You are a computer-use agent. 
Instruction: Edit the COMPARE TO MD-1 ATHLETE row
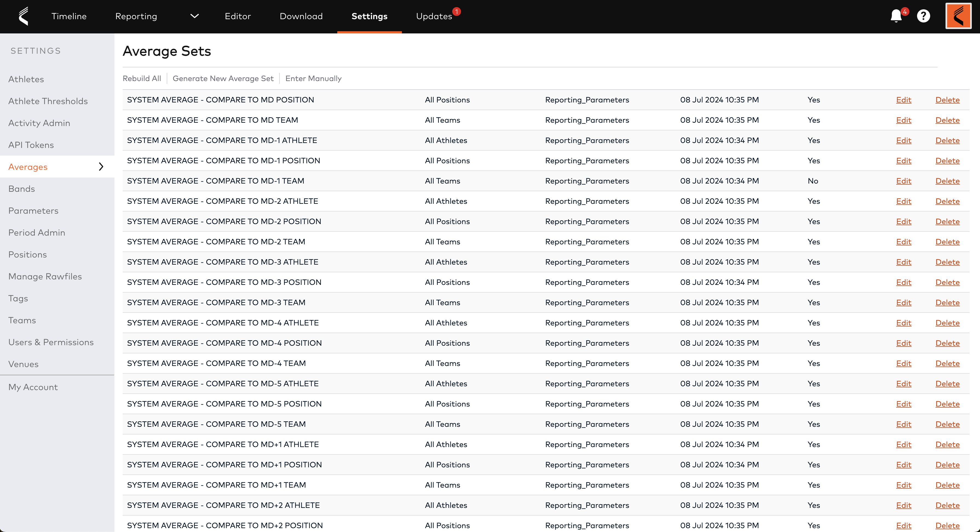pos(904,141)
